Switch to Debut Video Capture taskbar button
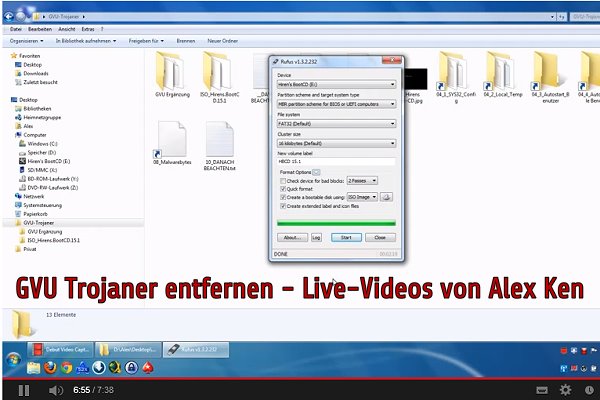 point(60,349)
